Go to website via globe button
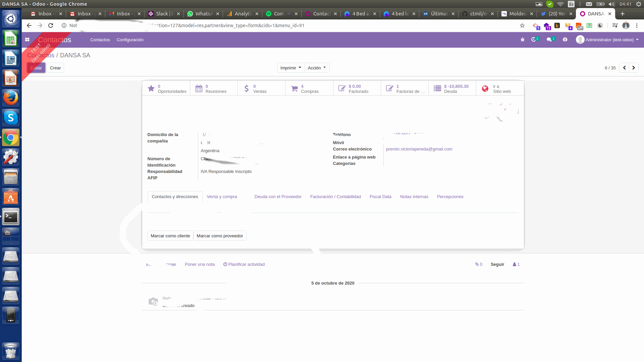 pyautogui.click(x=500, y=88)
